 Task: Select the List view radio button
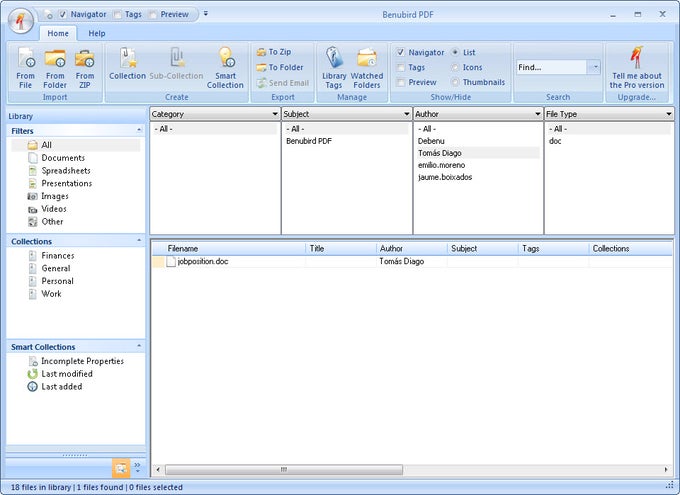(455, 52)
